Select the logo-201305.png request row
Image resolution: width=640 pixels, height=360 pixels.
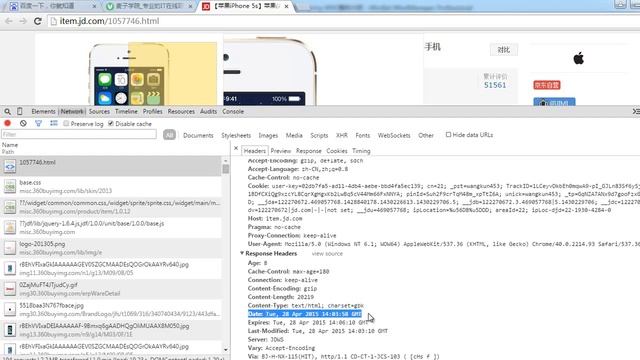[111, 248]
